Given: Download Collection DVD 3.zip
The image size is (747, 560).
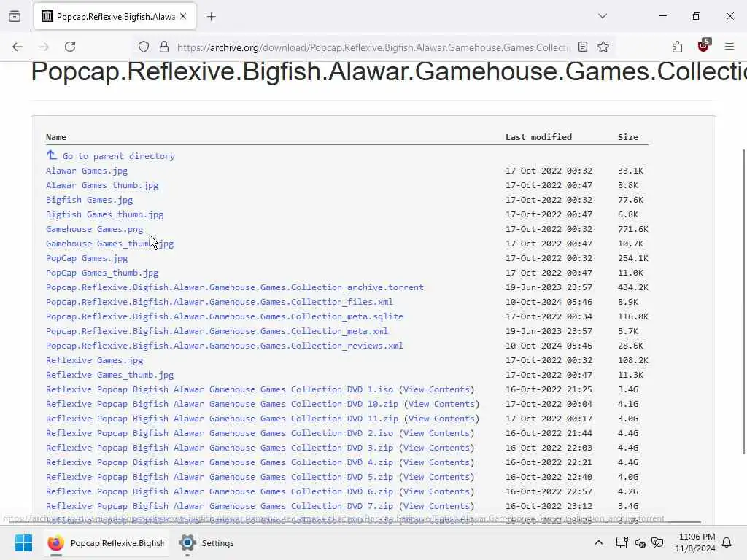Looking at the screenshot, I should [x=219, y=448].
